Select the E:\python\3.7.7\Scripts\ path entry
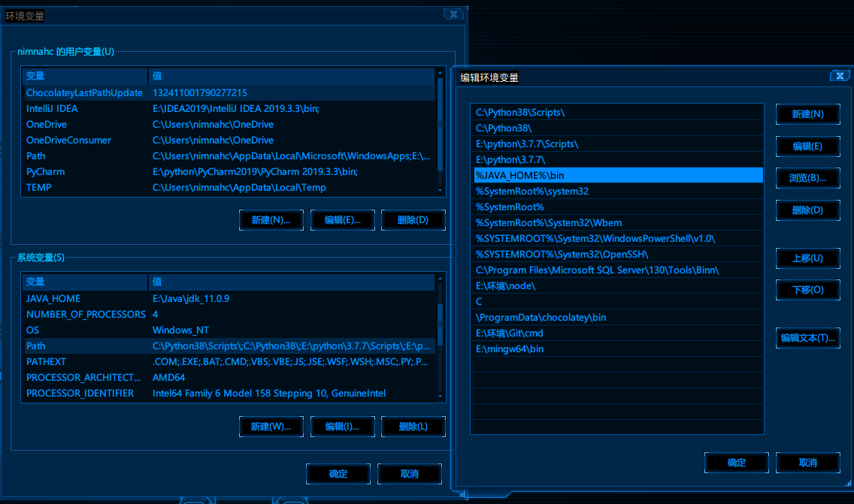This screenshot has width=854, height=504. pyautogui.click(x=617, y=143)
